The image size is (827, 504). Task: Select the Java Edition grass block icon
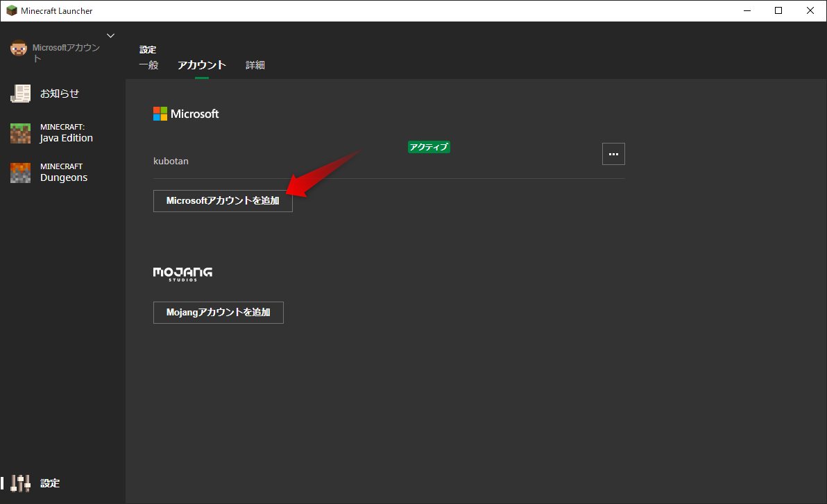tap(20, 133)
